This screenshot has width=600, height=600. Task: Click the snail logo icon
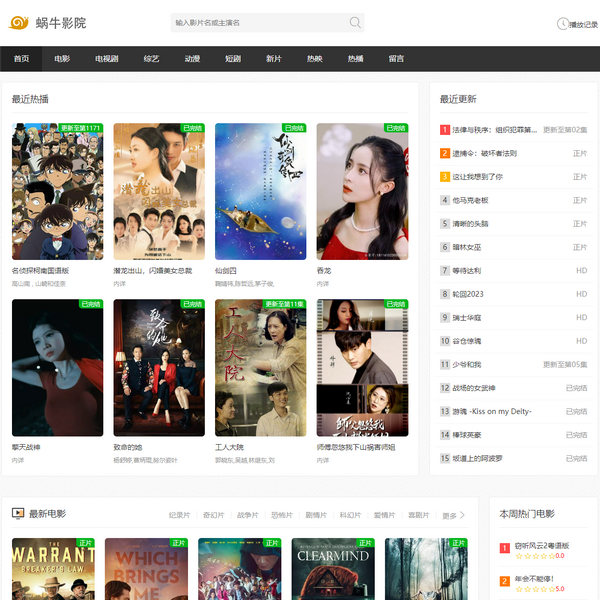pos(19,22)
